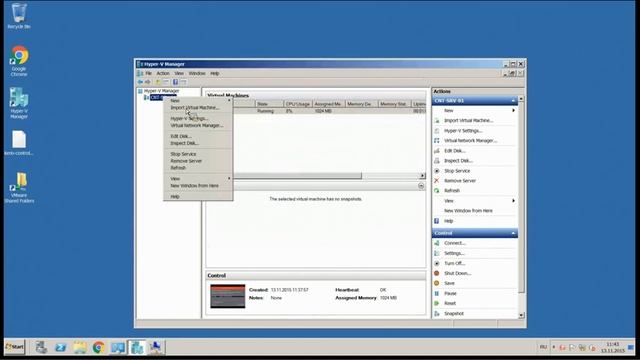Click the Actions pane scroll down arrow

click(521, 315)
